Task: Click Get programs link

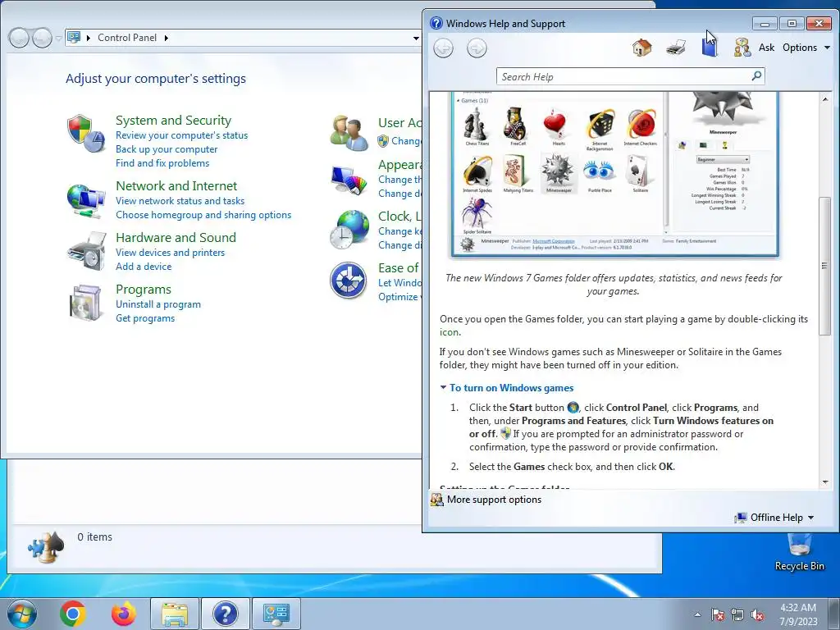Action: [145, 318]
